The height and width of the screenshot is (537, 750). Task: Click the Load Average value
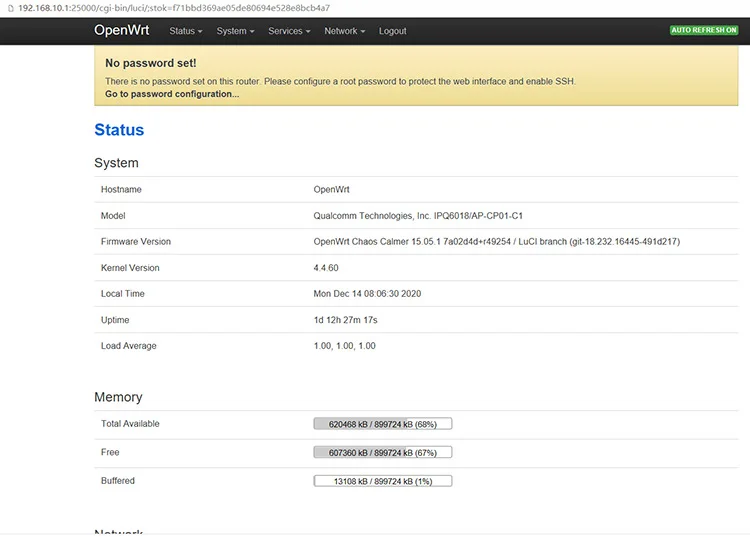tap(344, 346)
